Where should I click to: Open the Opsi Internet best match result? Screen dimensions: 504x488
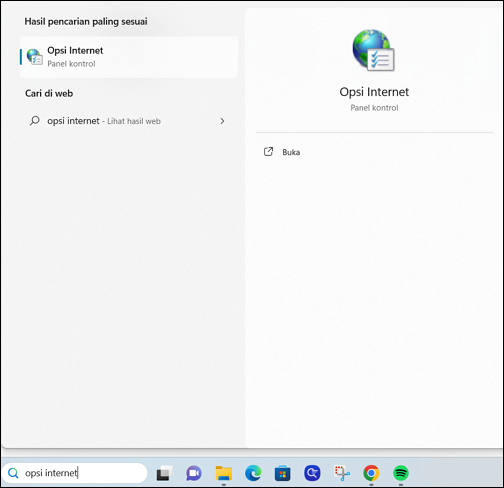129,57
